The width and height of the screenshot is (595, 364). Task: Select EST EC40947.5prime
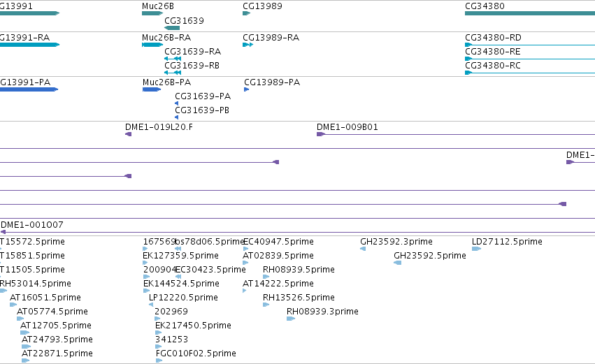coord(278,242)
